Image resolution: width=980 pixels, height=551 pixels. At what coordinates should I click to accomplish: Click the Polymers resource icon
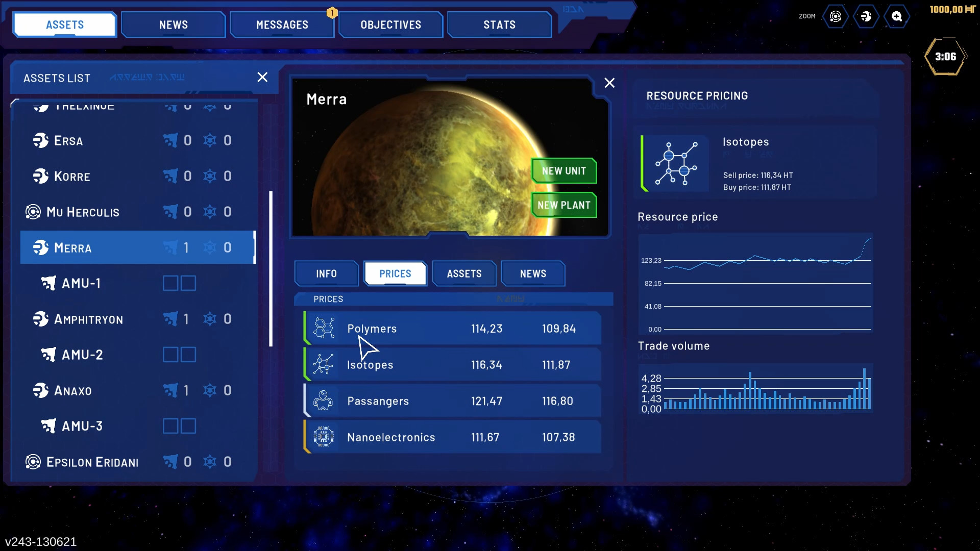[x=324, y=328]
